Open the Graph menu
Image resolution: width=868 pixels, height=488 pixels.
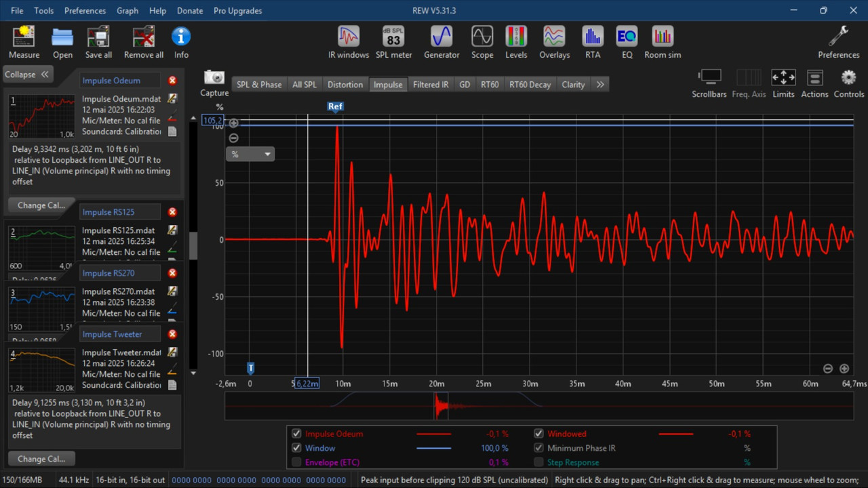point(127,11)
